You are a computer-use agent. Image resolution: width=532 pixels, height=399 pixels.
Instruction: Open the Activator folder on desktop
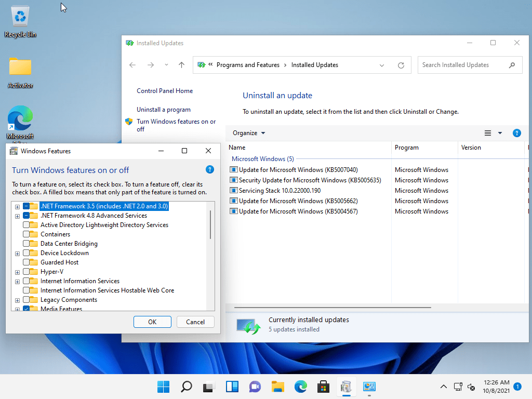tap(20, 72)
